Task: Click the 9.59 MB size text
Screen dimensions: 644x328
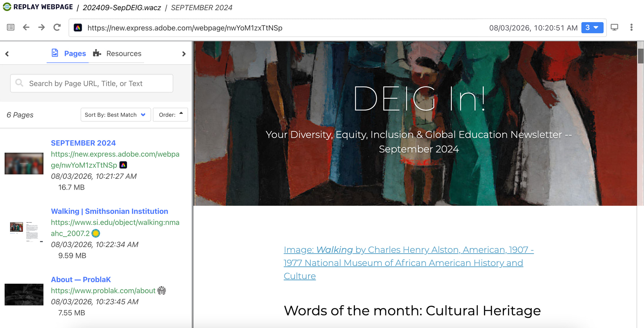Action: pos(72,256)
